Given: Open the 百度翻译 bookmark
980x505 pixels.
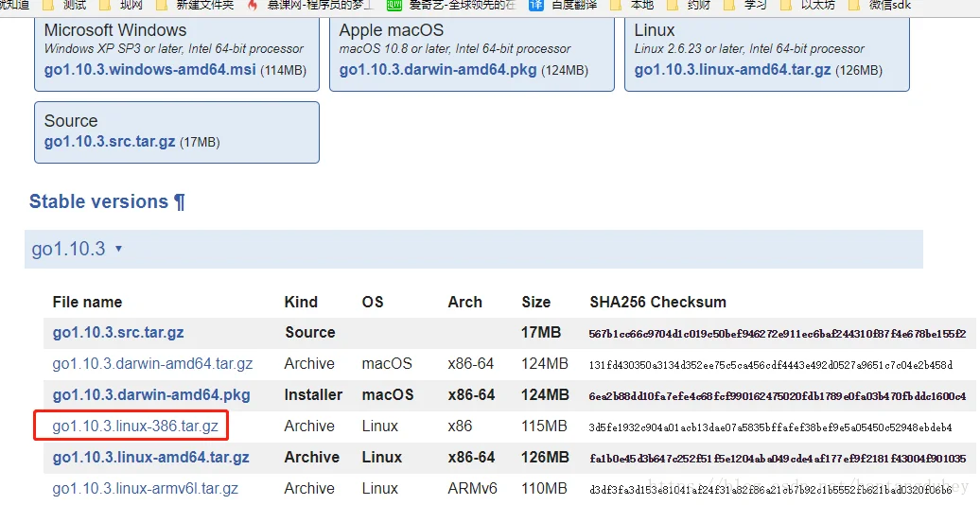Looking at the screenshot, I should (x=563, y=5).
